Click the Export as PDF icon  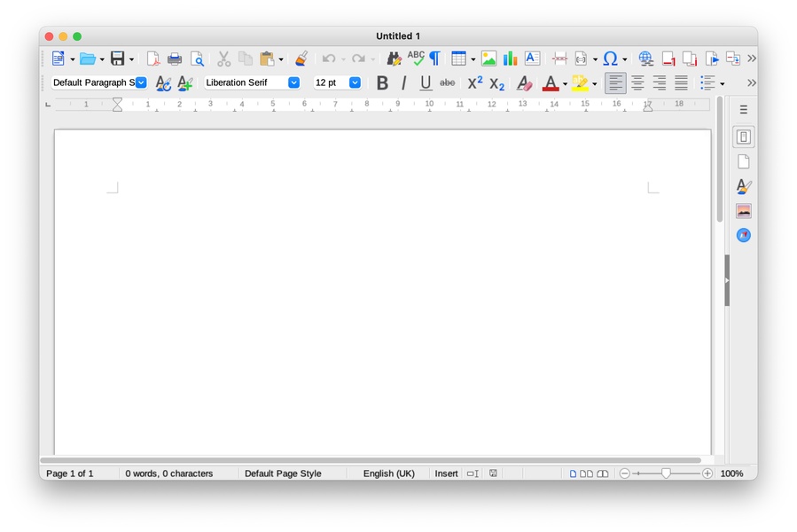point(153,59)
